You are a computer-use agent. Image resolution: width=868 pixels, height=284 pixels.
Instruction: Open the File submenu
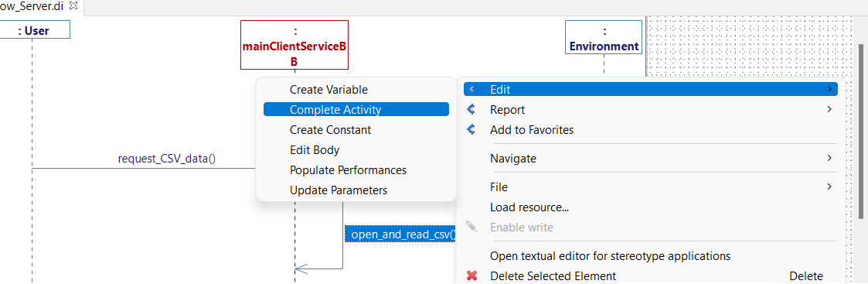651,187
